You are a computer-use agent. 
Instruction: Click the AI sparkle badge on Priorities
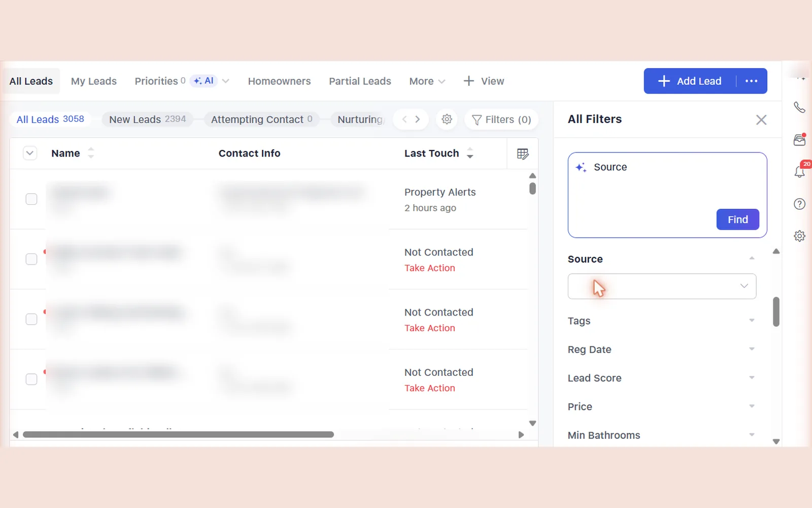coord(204,81)
